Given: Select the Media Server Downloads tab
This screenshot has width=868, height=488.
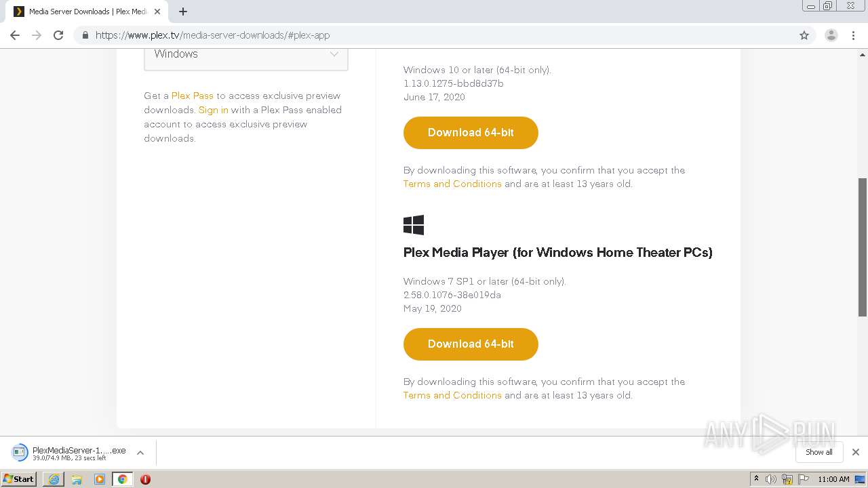Looking at the screenshot, I should tap(87, 12).
